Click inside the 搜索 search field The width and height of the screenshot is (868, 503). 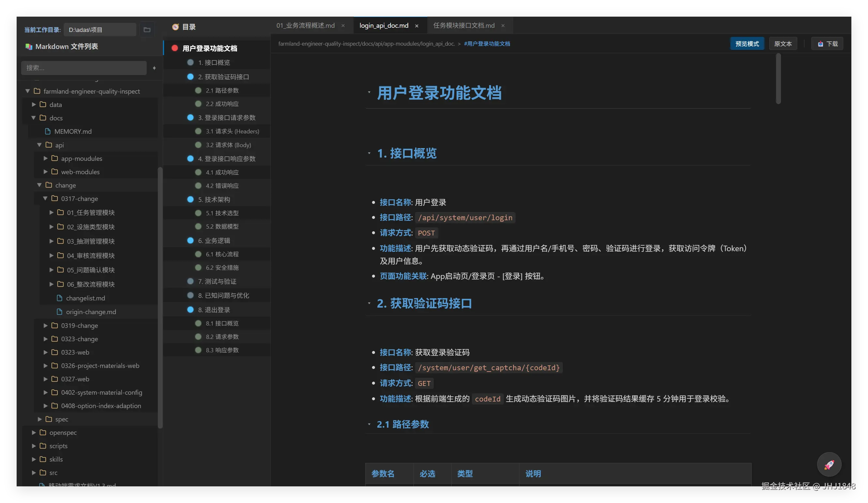(84, 68)
